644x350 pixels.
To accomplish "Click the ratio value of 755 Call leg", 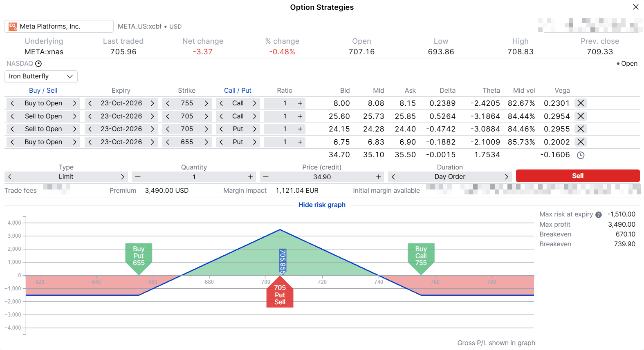I will tap(285, 103).
